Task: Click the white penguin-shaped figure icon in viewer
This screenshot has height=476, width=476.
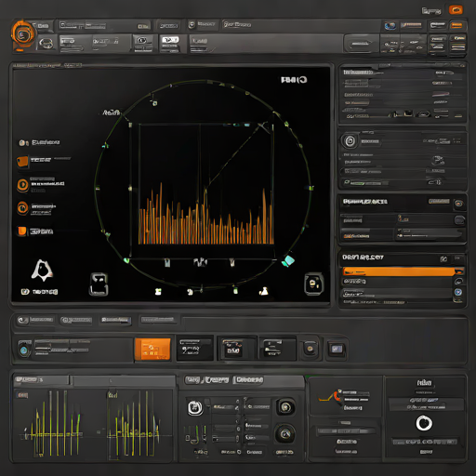Action: 42,271
